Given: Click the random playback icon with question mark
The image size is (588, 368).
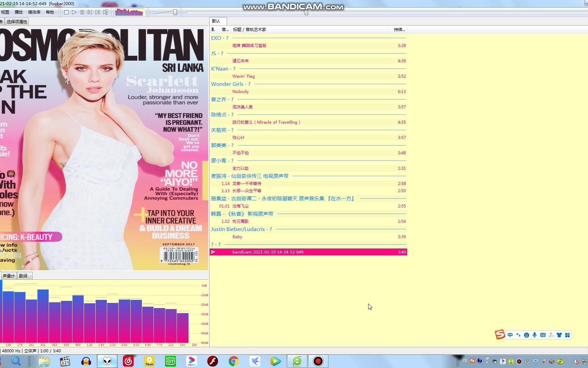Looking at the screenshot, I should click(x=106, y=12).
